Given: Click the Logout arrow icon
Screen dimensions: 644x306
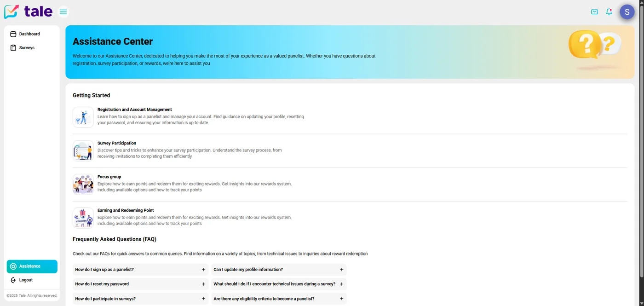Looking at the screenshot, I should pos(13,280).
